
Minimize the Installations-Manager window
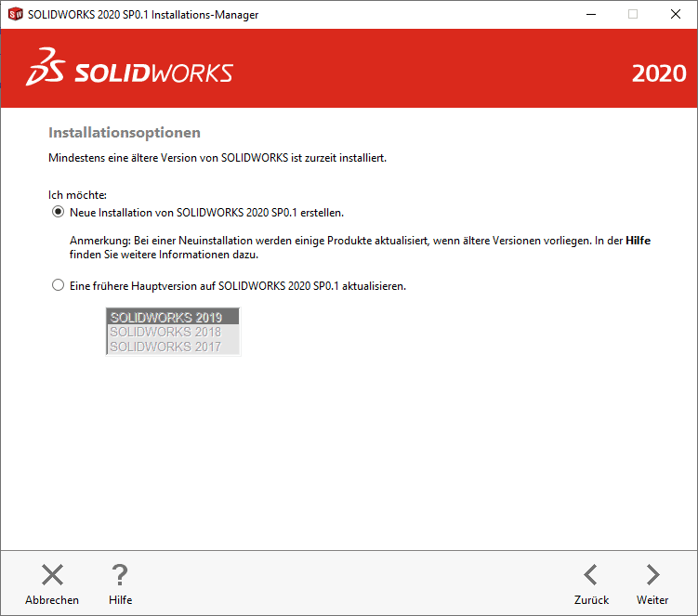[591, 14]
